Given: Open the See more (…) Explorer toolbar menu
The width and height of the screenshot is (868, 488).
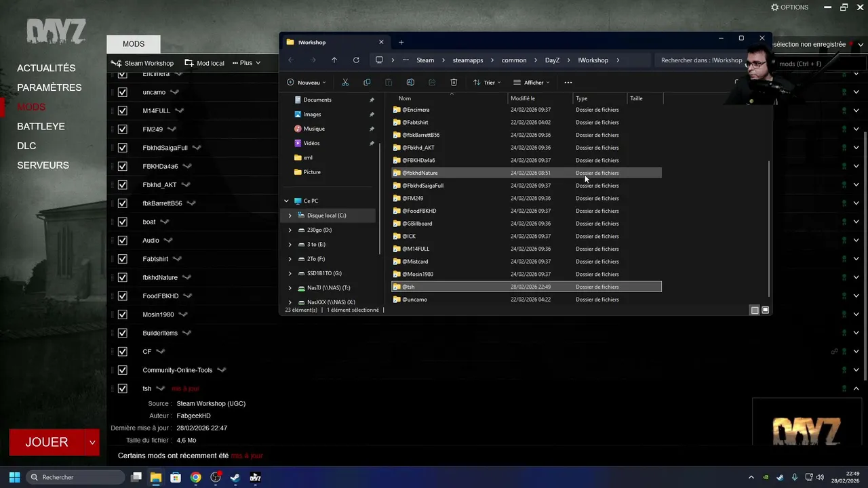Looking at the screenshot, I should 568,83.
